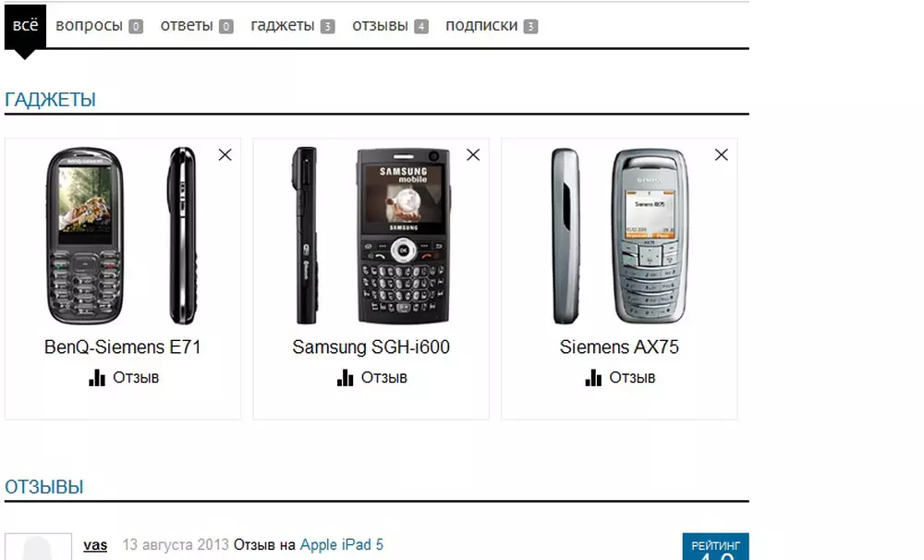Open the vas username link

95,545
